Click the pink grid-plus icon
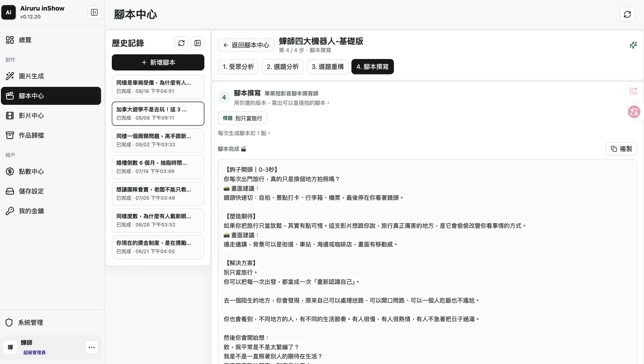This screenshot has height=364, width=644. [x=634, y=91]
